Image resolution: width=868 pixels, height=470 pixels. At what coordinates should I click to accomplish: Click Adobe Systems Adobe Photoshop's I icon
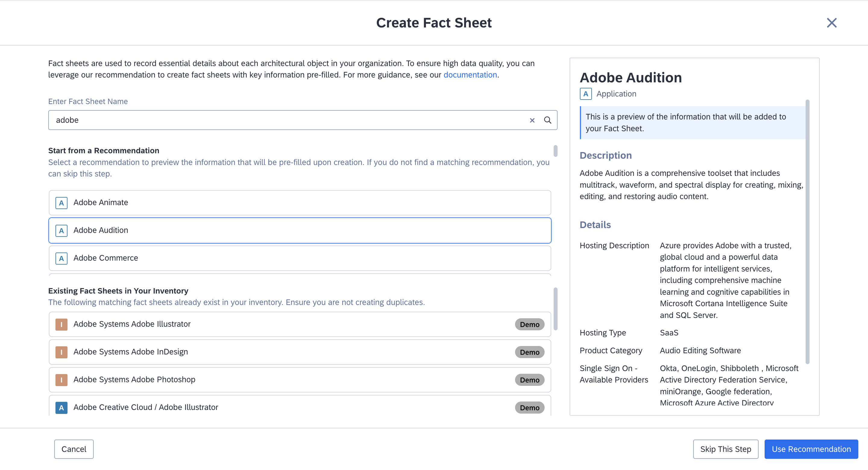(x=61, y=379)
